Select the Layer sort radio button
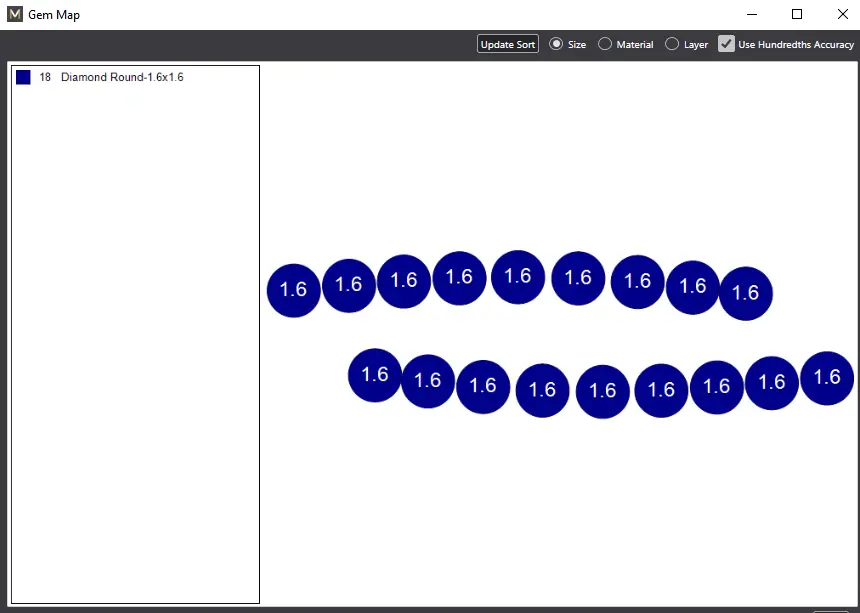 point(672,44)
